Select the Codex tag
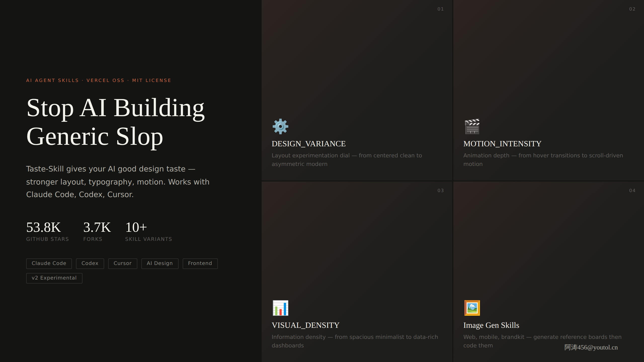Viewport: 644px width, 362px height. point(90,263)
